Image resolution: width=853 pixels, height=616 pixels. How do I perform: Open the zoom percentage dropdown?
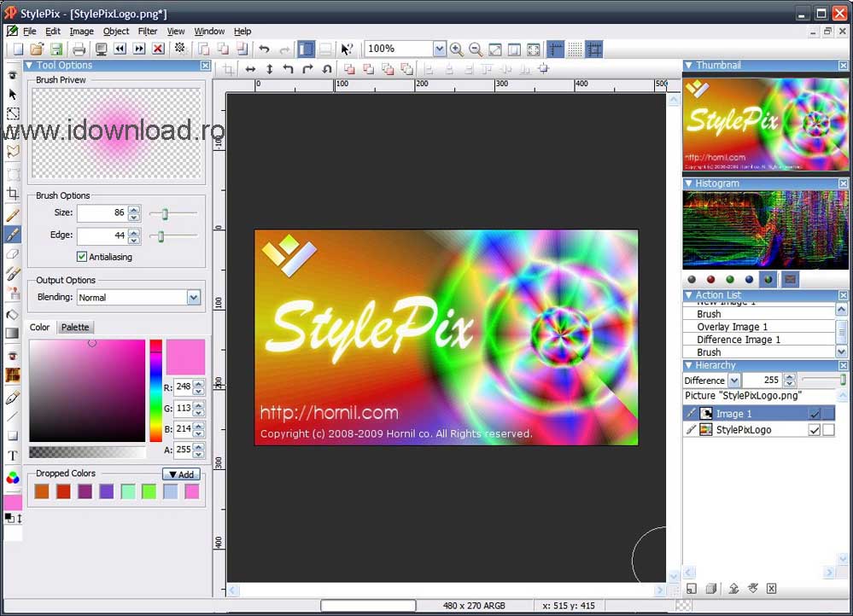click(440, 49)
